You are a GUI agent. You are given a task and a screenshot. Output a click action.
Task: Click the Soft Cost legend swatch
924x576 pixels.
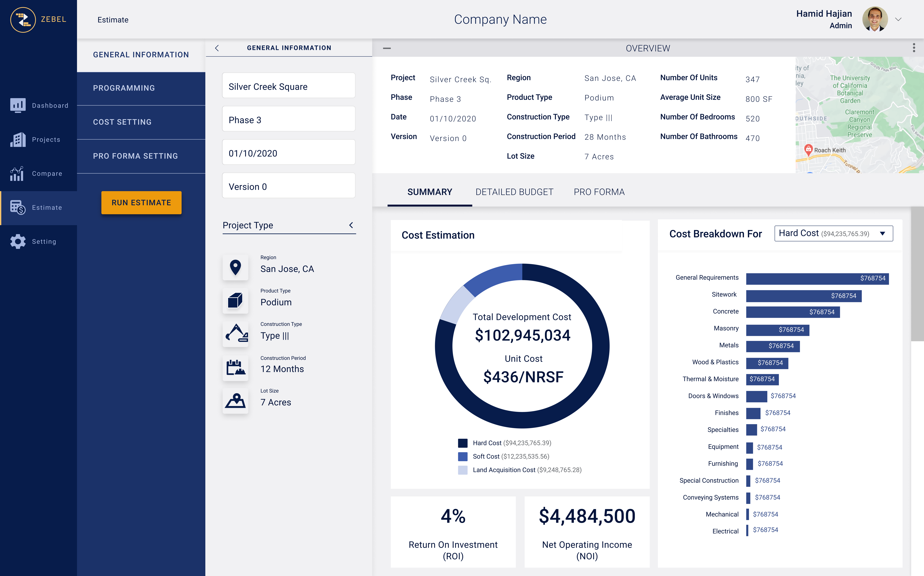[463, 456]
